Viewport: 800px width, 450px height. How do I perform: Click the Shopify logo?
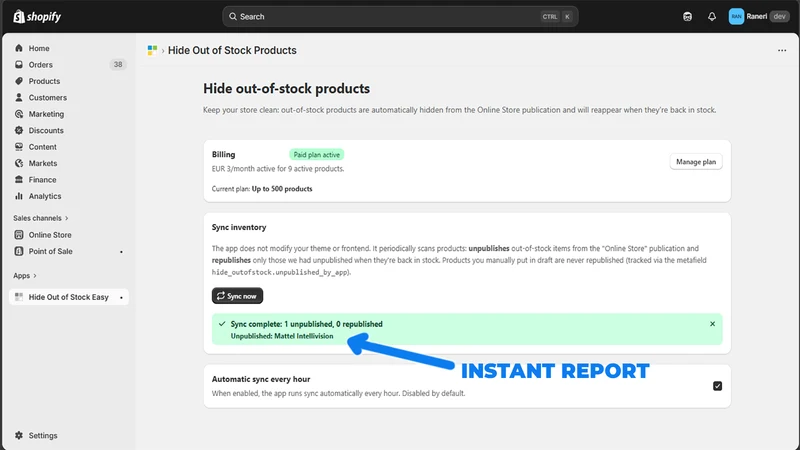37,16
